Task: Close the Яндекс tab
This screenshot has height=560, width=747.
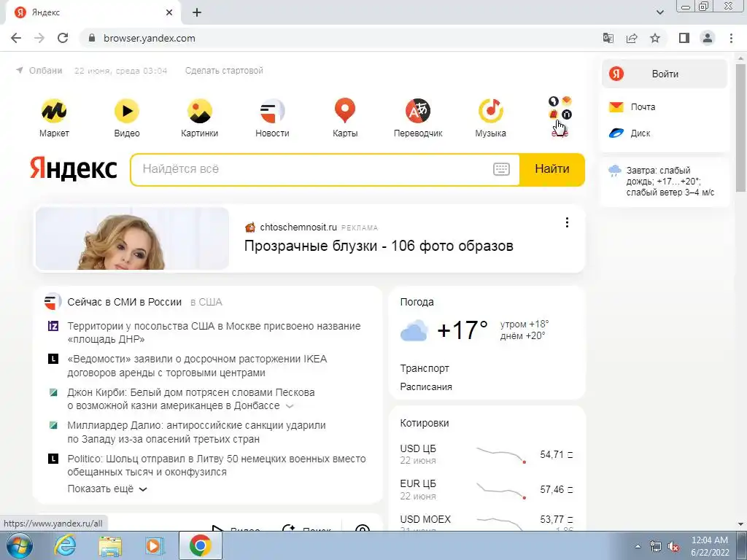Action: (169, 12)
